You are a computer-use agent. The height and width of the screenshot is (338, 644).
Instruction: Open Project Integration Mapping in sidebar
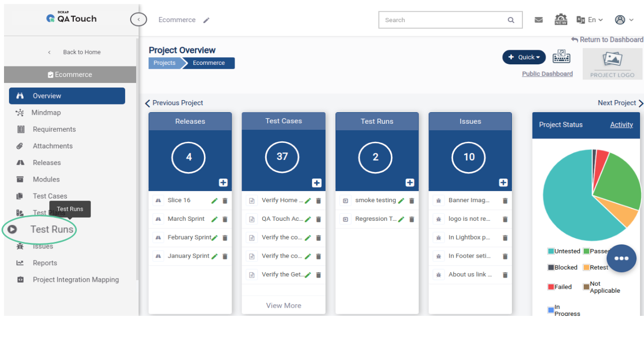(76, 280)
